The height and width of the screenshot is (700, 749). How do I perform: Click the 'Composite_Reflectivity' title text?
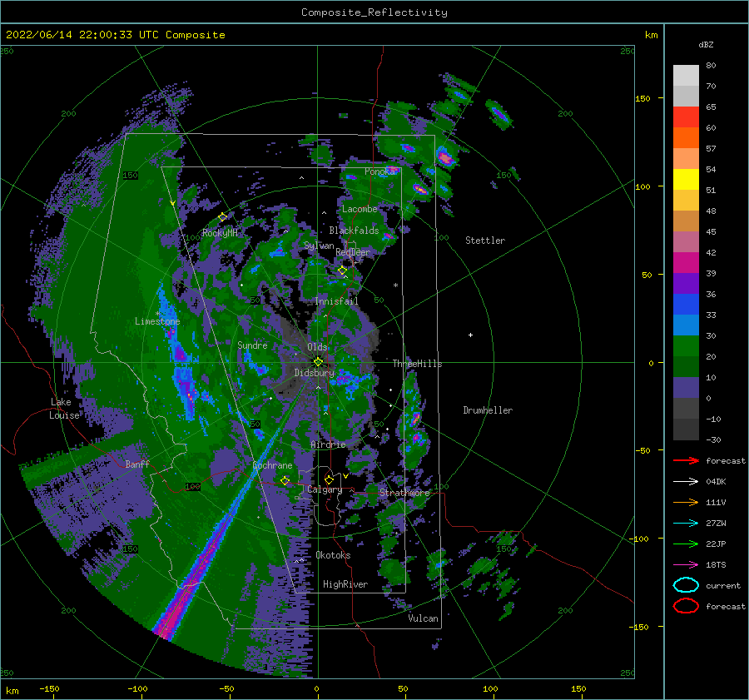point(374,12)
